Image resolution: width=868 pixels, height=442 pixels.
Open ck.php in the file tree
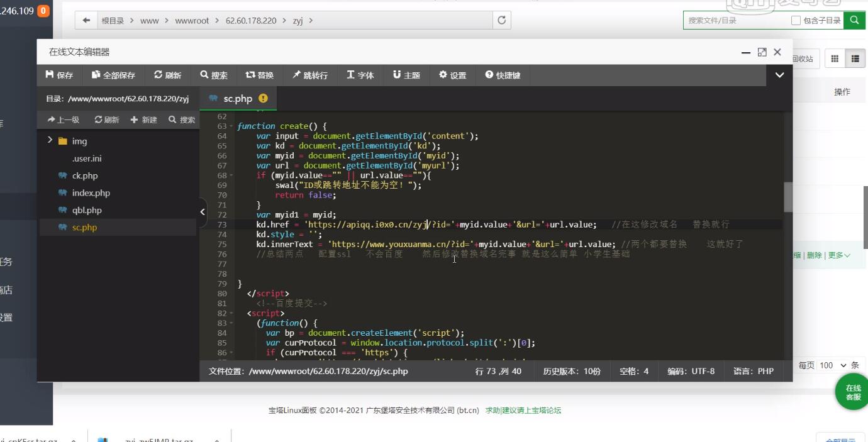(85, 175)
